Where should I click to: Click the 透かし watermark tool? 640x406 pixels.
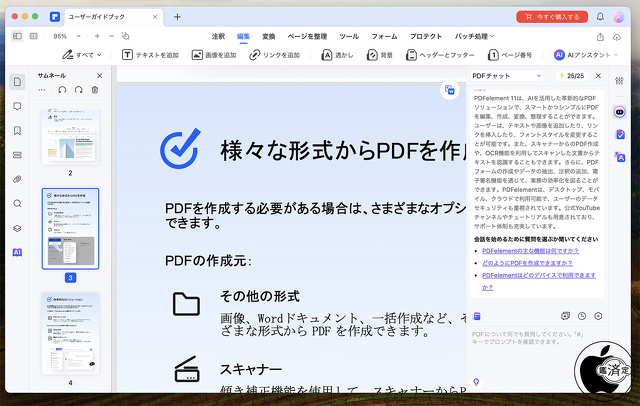click(338, 55)
